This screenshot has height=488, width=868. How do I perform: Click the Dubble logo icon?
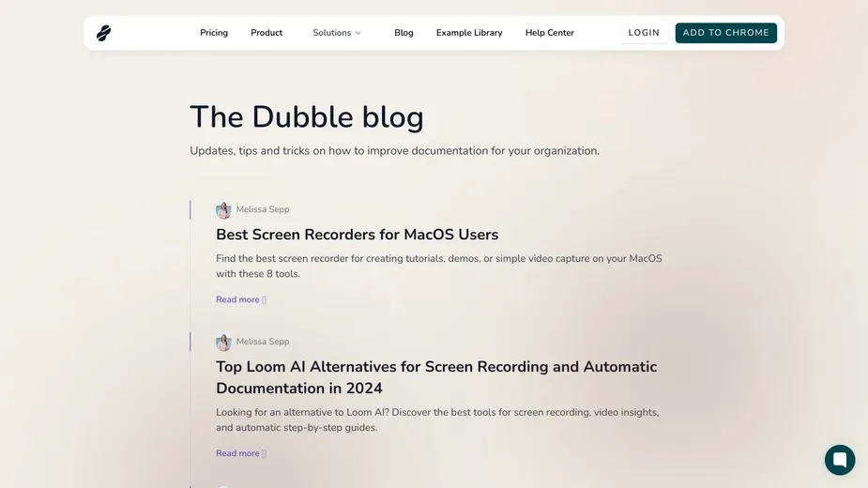coord(103,33)
